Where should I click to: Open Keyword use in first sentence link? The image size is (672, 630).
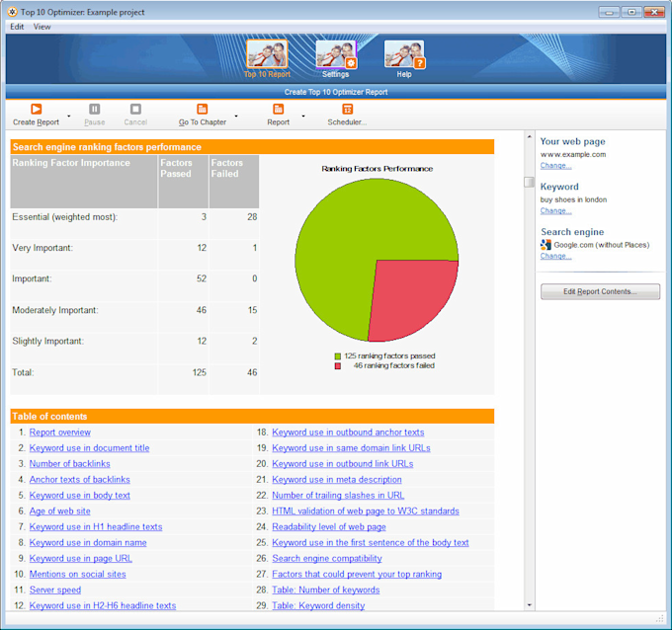[371, 543]
